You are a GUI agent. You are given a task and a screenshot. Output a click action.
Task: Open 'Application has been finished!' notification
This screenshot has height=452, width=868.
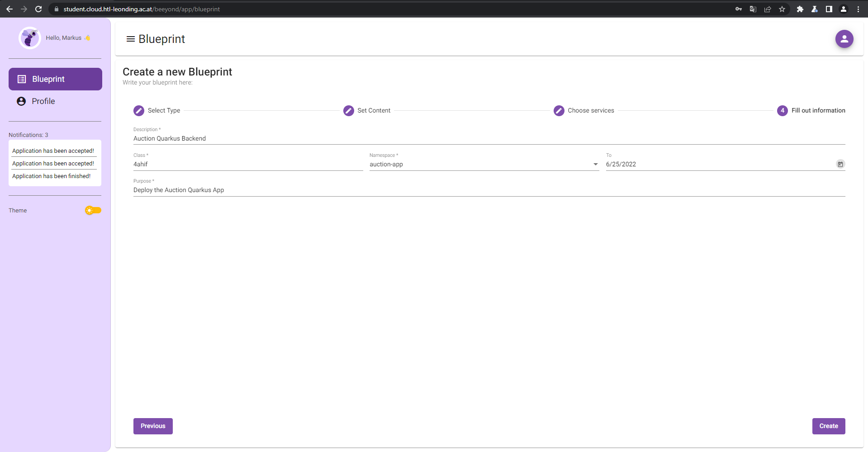click(x=52, y=176)
